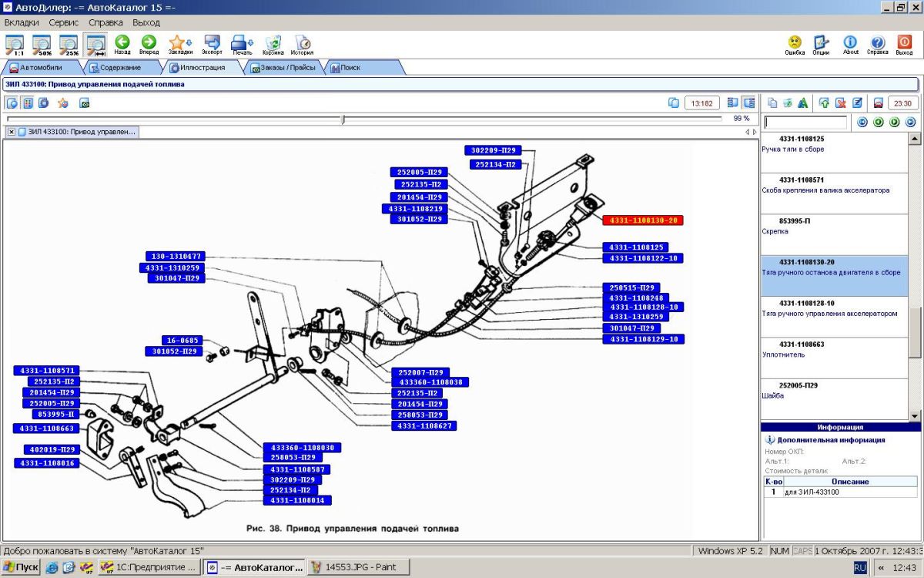Click callout 4331-1108016 on diagram
Screen dimensions: 924x578
[x=47, y=463]
